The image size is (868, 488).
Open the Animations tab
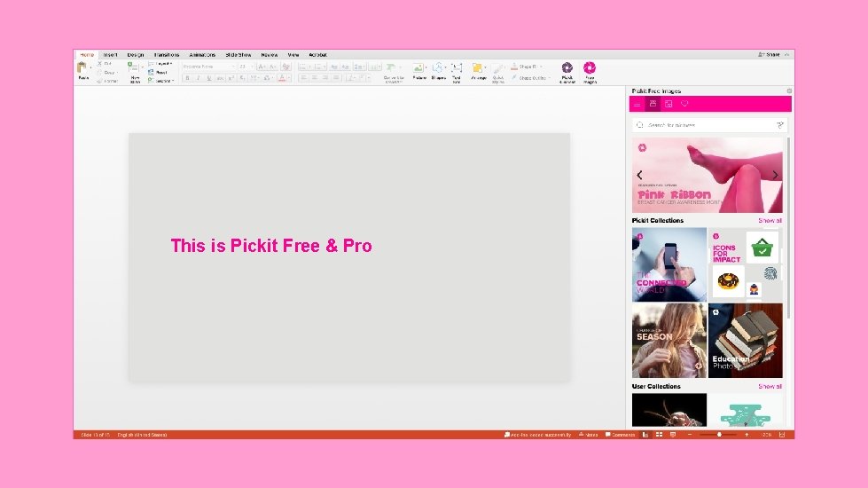[x=202, y=55]
